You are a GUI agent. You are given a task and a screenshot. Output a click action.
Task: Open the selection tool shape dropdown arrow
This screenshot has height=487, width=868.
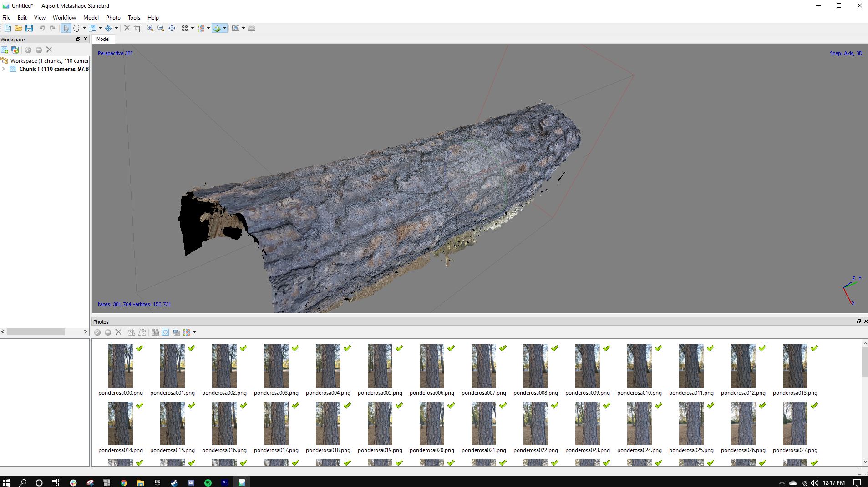84,28
